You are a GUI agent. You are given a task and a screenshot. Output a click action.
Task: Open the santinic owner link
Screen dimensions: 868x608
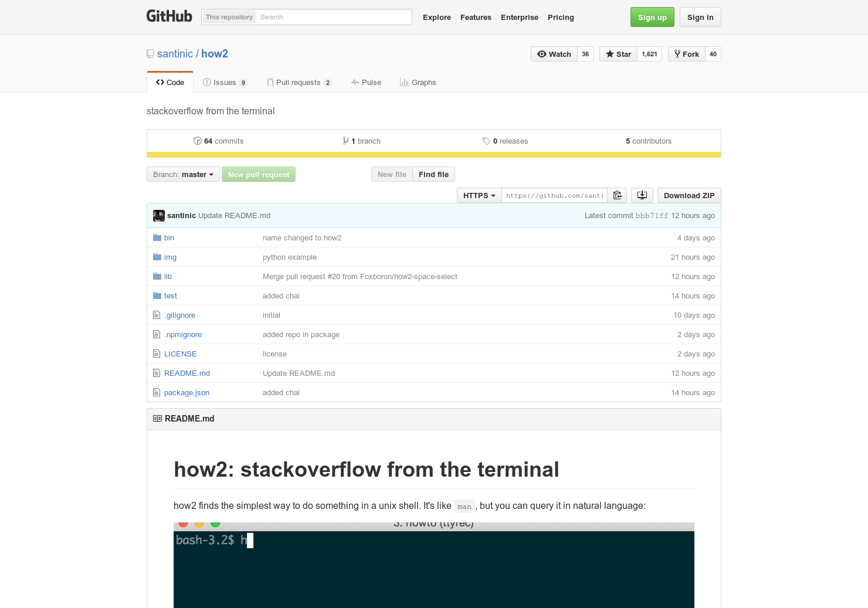(175, 54)
